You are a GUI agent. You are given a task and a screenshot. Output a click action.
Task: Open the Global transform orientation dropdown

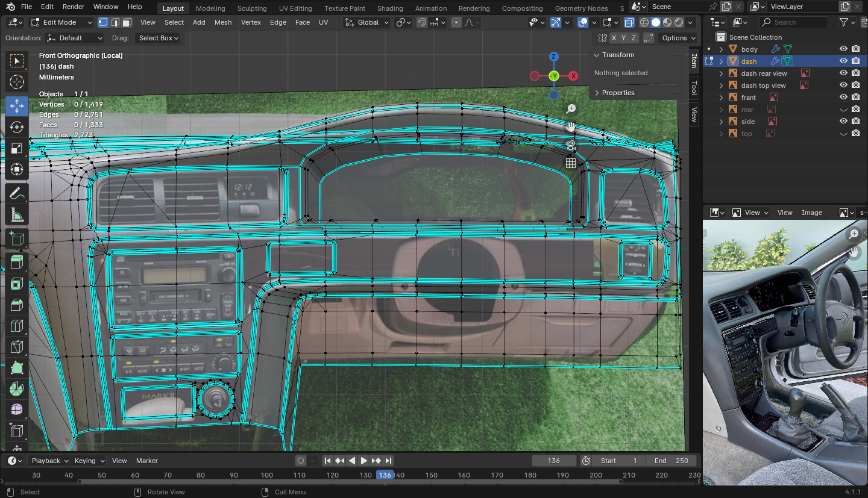pos(368,22)
